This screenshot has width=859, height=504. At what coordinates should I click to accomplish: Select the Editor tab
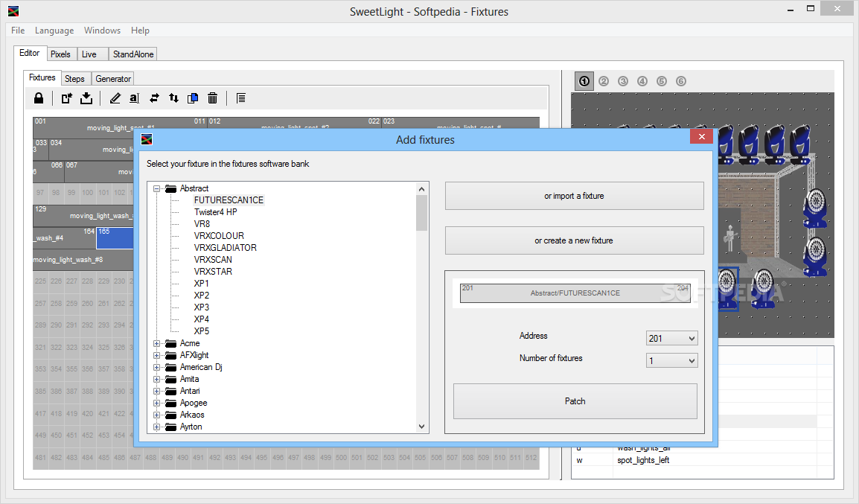(30, 53)
